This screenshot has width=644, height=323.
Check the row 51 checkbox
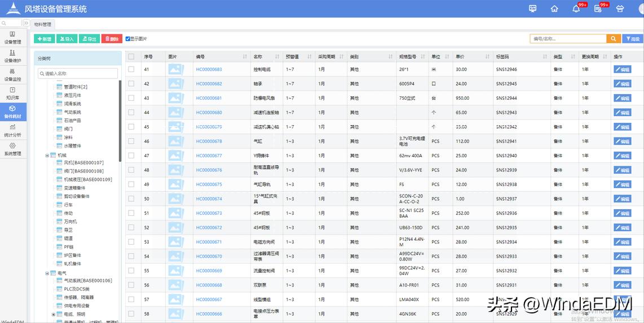pos(131,213)
